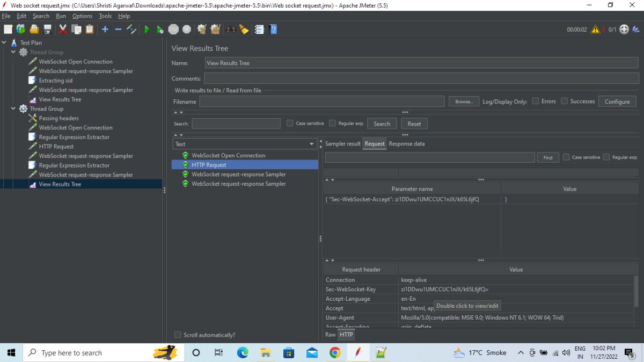Select the Raw sub-tab
The image size is (644, 362).
click(330, 334)
